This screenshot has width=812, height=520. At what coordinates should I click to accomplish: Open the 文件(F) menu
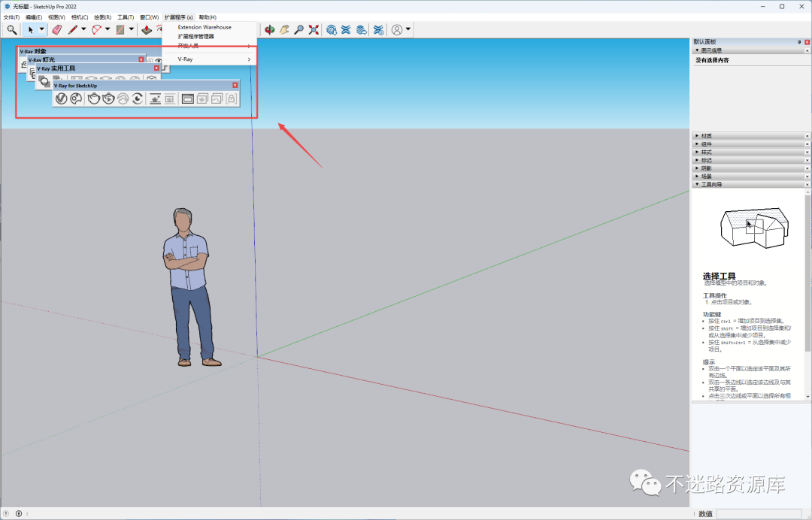tap(11, 17)
